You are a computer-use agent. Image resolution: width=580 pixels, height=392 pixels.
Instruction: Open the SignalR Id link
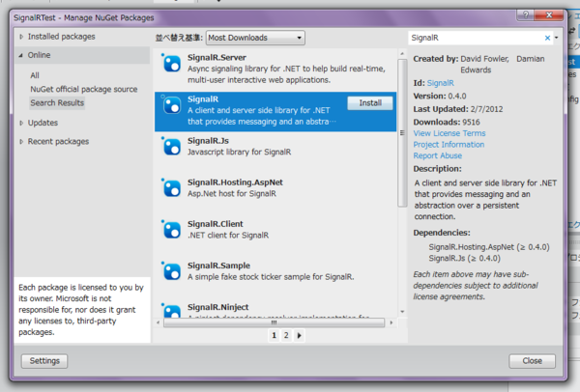point(440,83)
